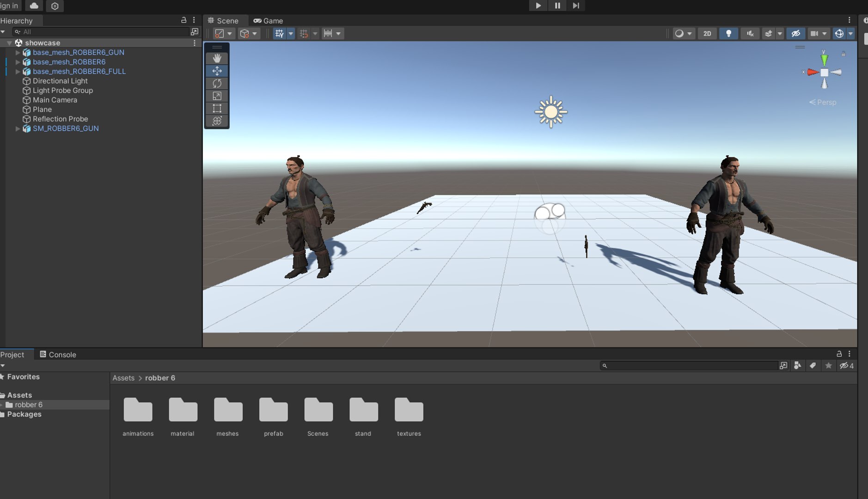868x499 pixels.
Task: Click the Scene draw mode sphere icon
Action: [679, 33]
